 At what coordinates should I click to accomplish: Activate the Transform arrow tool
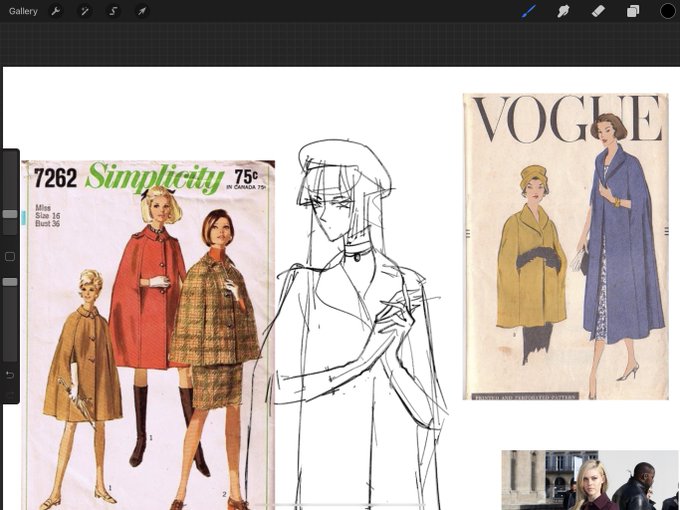(x=142, y=11)
